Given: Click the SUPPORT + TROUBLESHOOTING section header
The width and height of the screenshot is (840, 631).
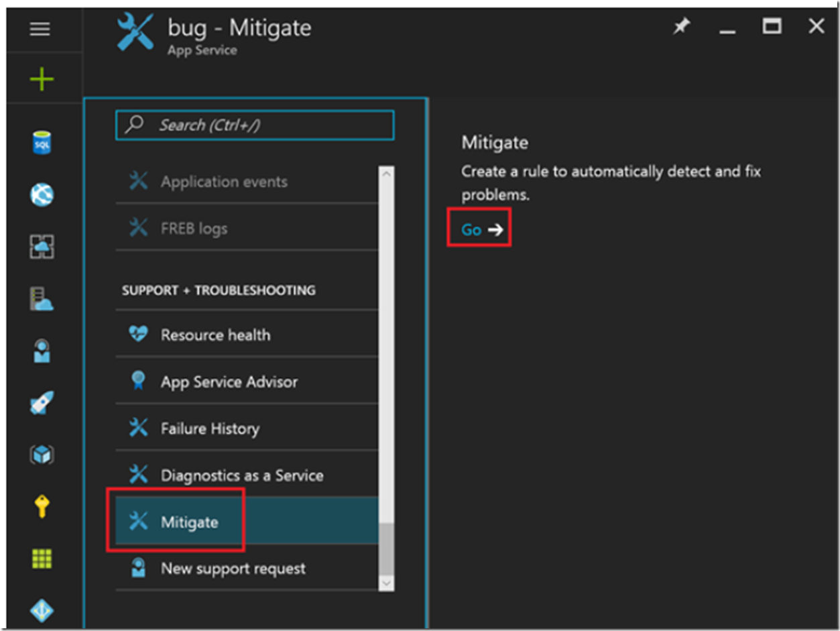Looking at the screenshot, I should pyautogui.click(x=219, y=290).
